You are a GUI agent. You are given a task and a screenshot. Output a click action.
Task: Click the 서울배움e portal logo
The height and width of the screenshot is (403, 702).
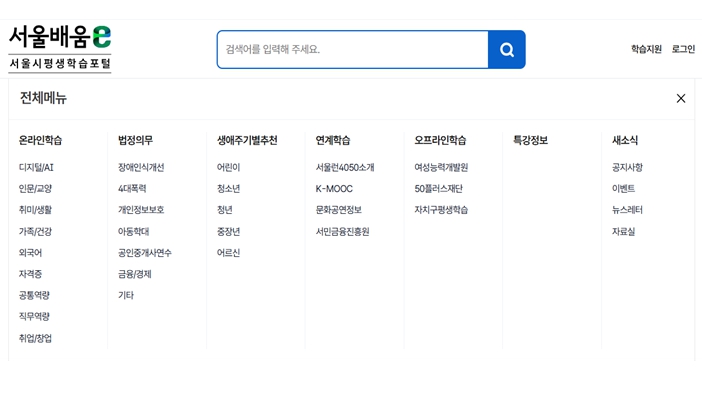pyautogui.click(x=60, y=48)
